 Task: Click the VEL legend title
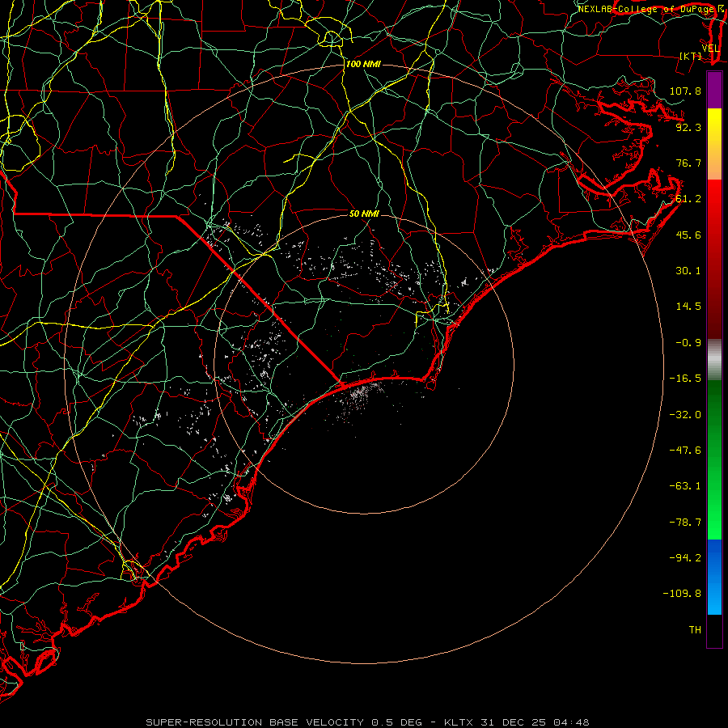(x=710, y=49)
